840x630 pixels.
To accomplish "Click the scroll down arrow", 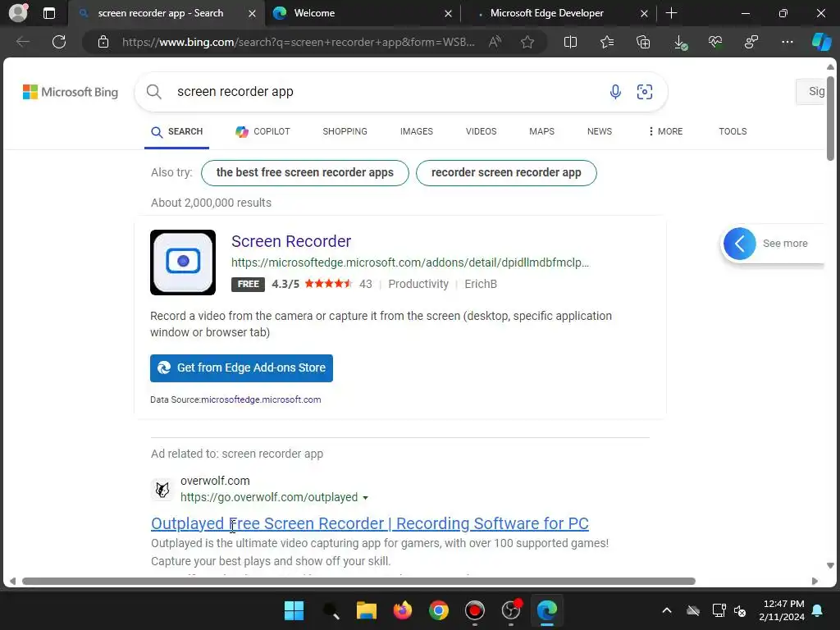I will coord(830,566).
